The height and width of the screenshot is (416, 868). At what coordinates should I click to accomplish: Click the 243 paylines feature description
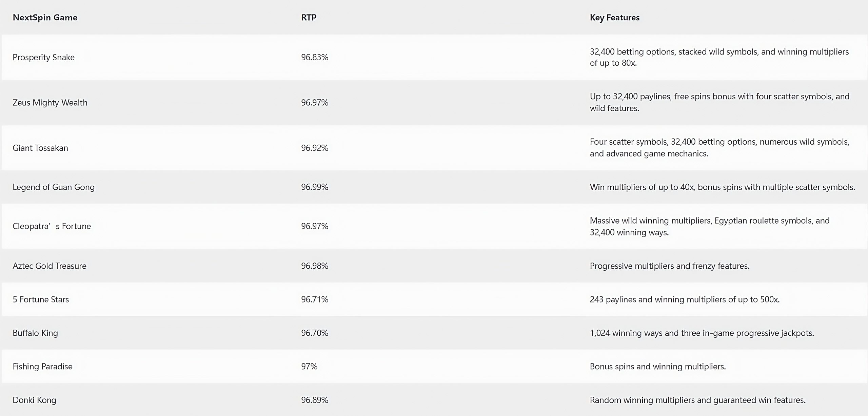click(x=685, y=299)
